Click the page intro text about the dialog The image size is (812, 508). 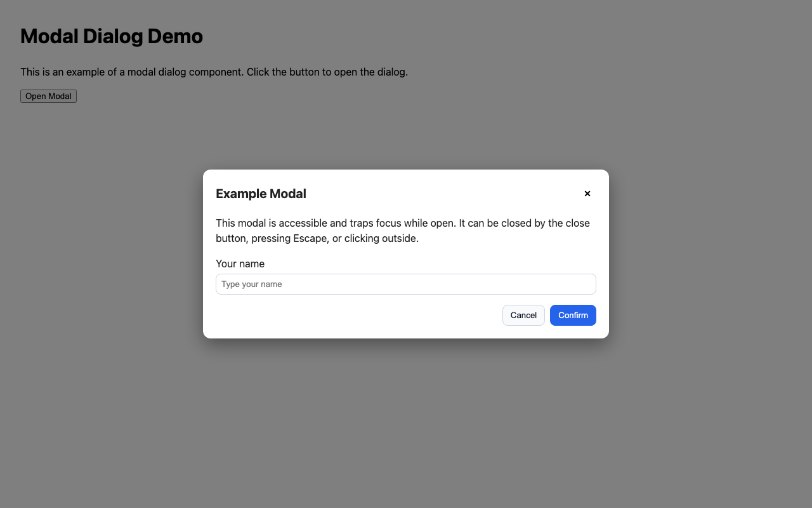[x=214, y=72]
